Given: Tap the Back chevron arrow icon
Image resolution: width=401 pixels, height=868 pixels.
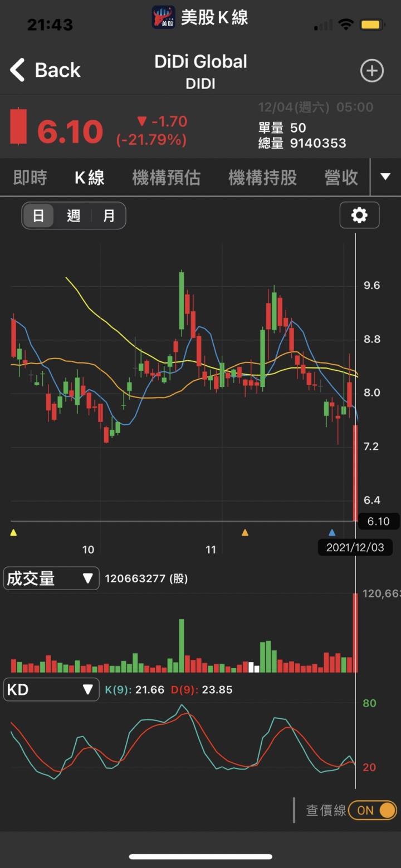Looking at the screenshot, I should tap(17, 70).
